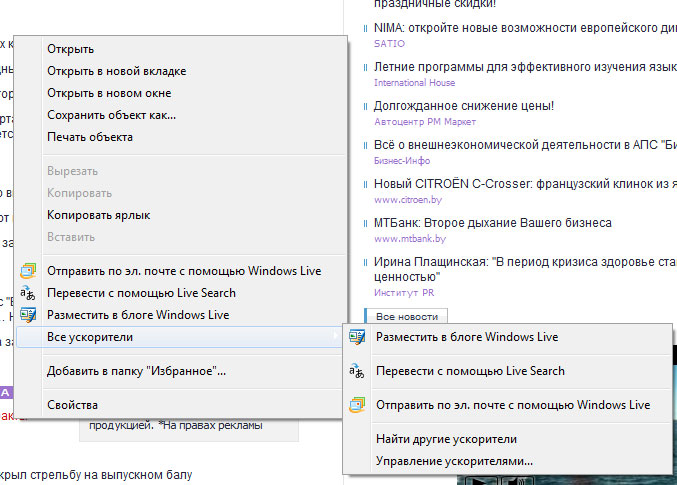Open the International House link
The width and height of the screenshot is (677, 485).
point(414,82)
